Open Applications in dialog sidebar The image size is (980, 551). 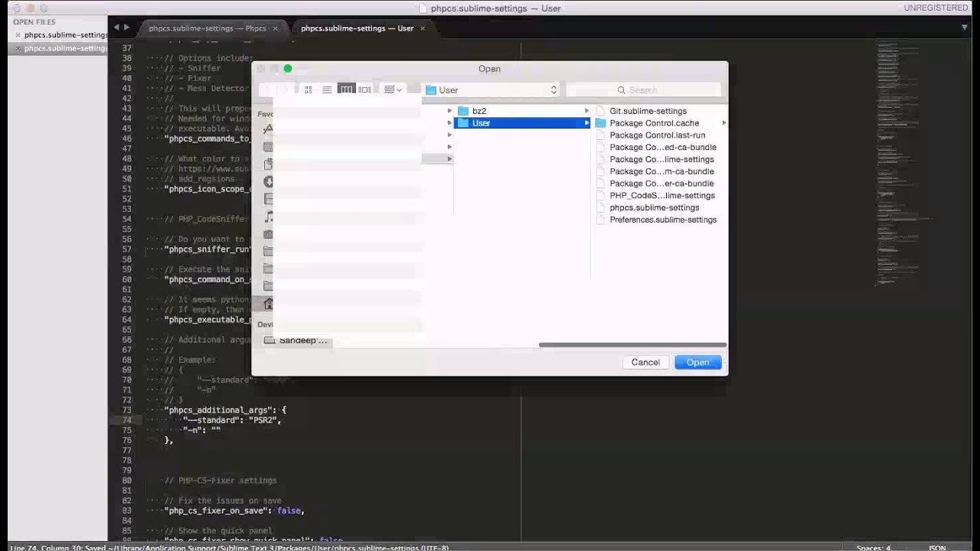tap(268, 129)
